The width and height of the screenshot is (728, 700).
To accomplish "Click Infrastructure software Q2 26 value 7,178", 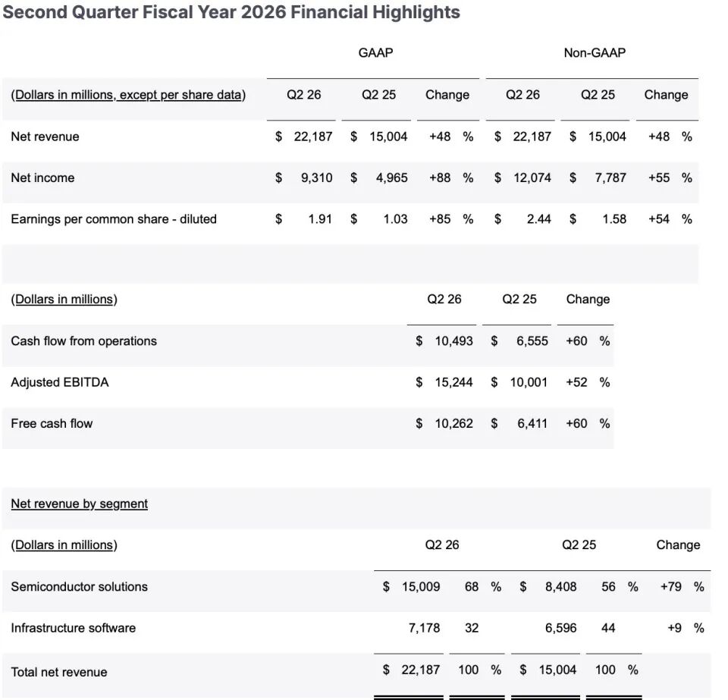I will tap(425, 628).
